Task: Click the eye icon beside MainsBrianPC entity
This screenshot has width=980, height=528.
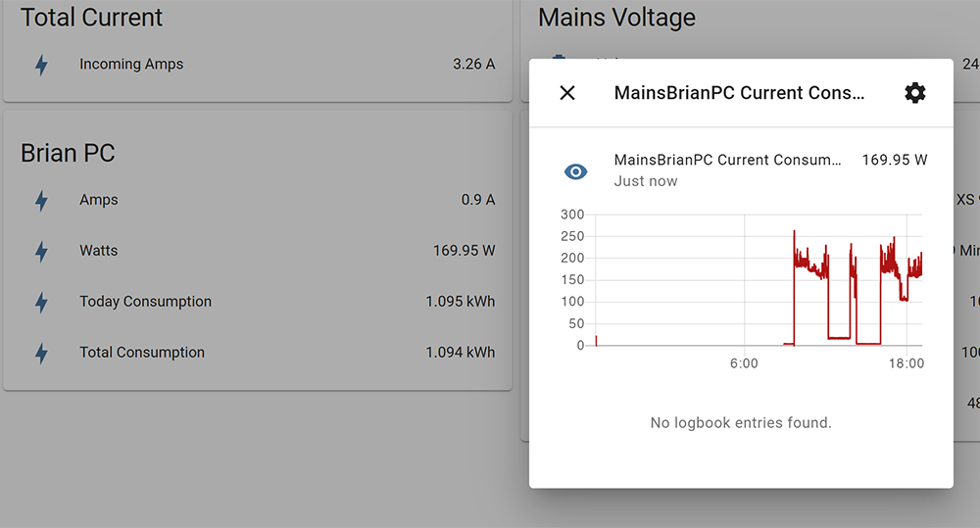Action: (576, 171)
